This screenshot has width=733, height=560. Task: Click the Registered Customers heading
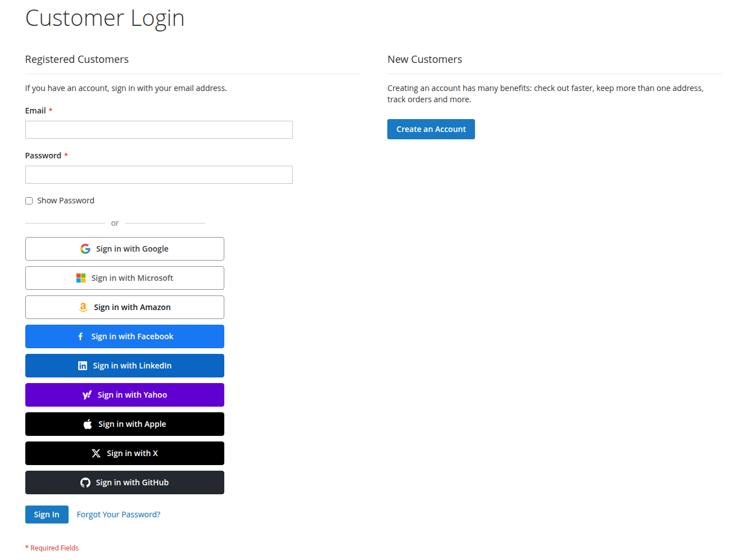coord(77,60)
